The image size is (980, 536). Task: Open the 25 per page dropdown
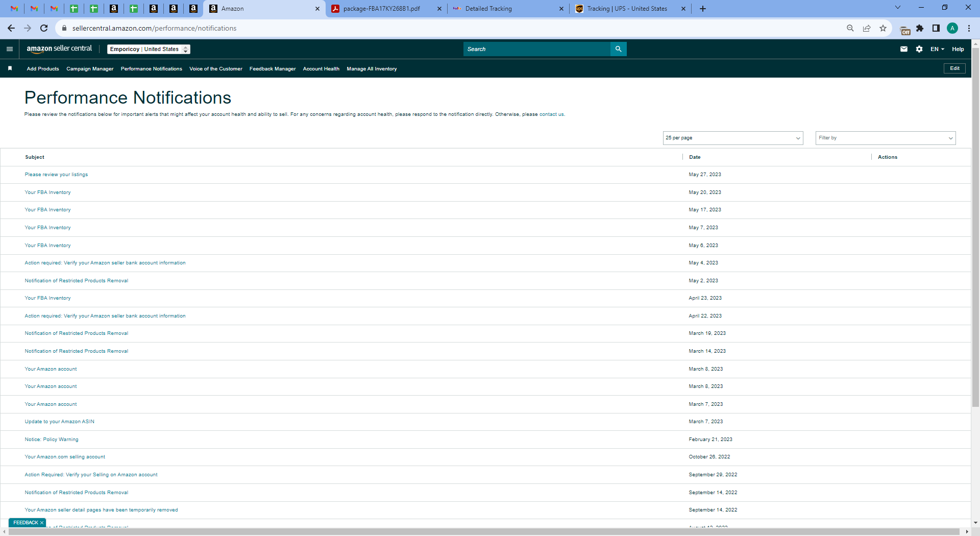(x=733, y=138)
